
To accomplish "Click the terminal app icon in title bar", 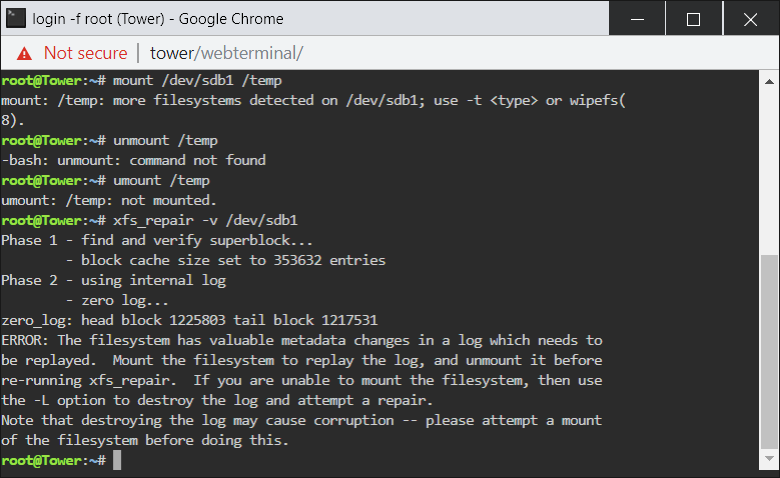I will point(15,18).
